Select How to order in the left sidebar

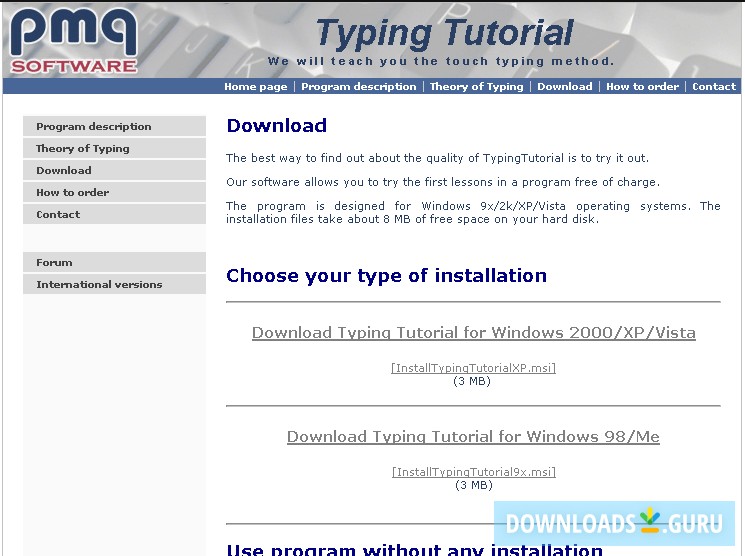tap(115, 192)
